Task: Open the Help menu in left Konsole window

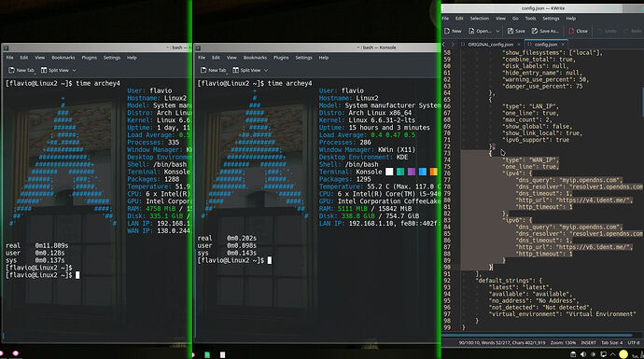Action: [x=132, y=58]
